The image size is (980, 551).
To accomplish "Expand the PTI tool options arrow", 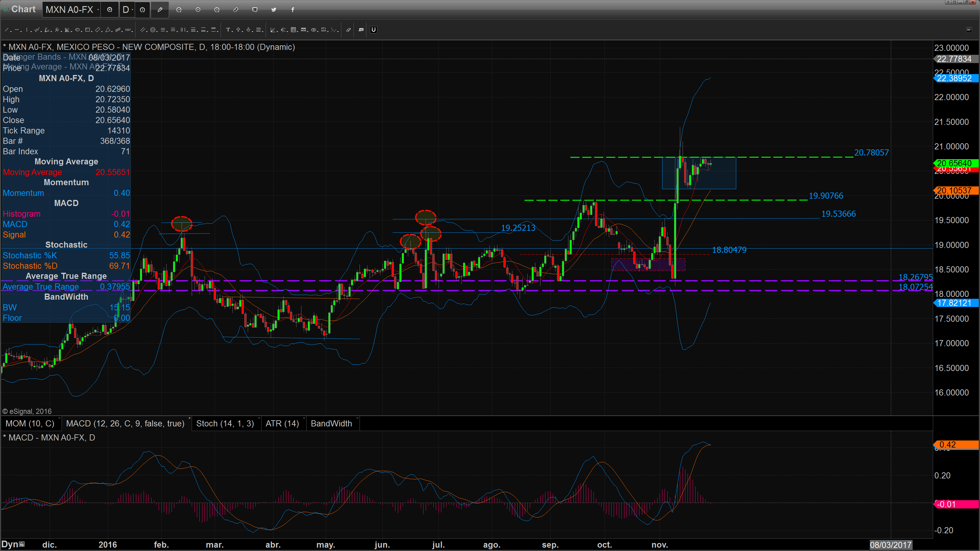I will click(328, 32).
